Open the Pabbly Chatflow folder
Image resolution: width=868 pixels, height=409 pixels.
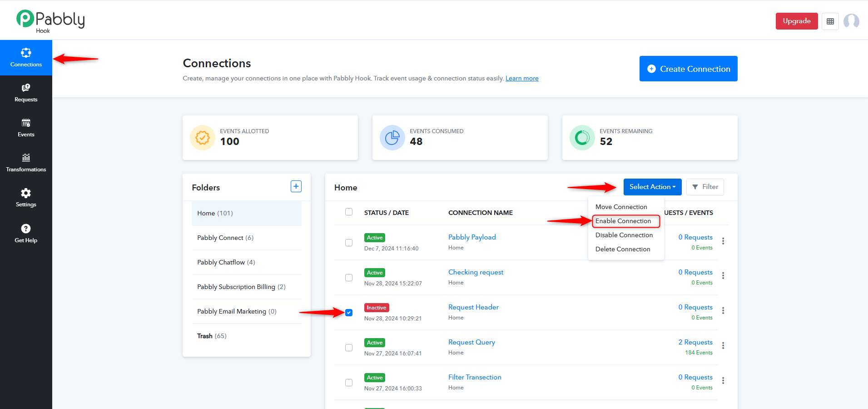247,262
